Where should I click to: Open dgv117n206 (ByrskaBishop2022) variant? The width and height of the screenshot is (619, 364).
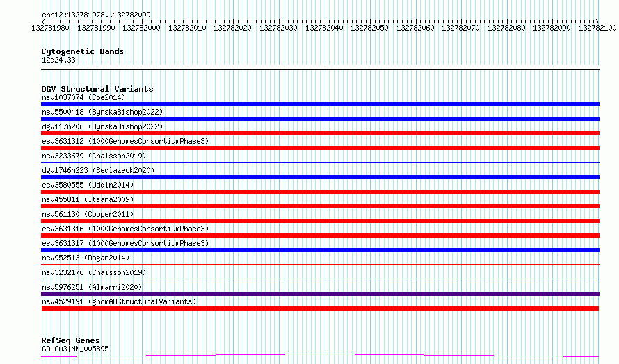tap(102, 126)
